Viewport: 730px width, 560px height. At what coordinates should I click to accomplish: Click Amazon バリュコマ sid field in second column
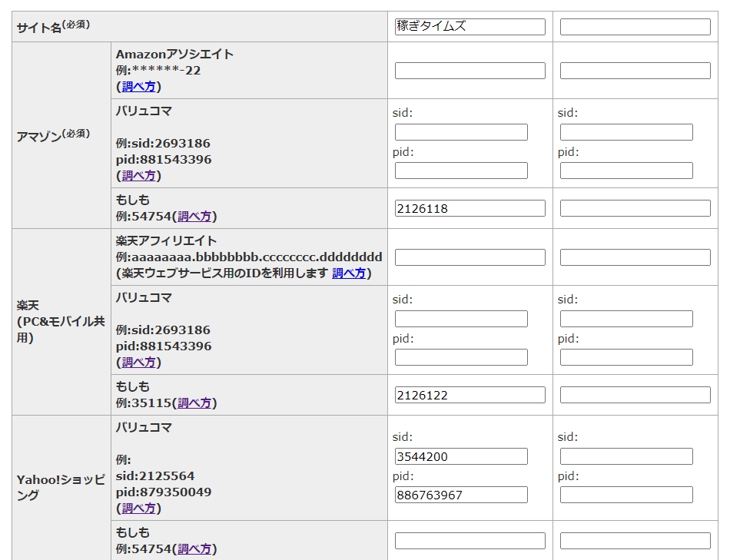click(x=626, y=132)
